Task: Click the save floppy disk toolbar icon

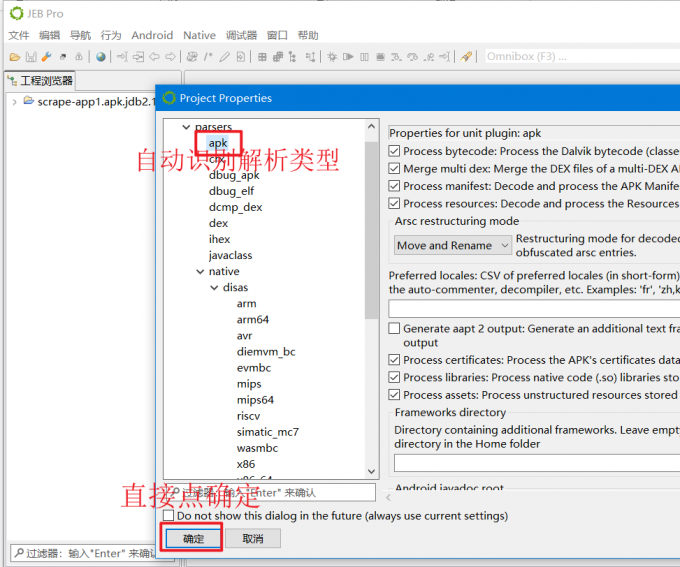Action: click(29, 57)
